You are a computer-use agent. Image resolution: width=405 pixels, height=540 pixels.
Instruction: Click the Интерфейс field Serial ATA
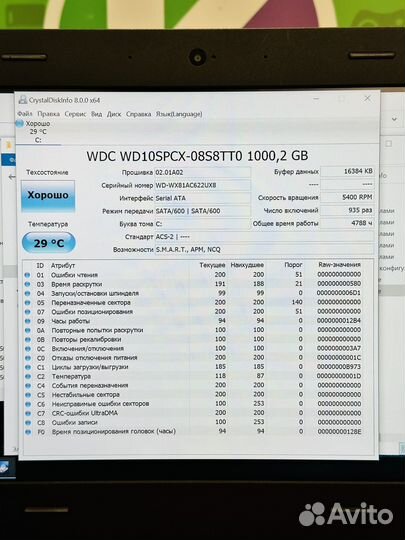click(x=202, y=198)
